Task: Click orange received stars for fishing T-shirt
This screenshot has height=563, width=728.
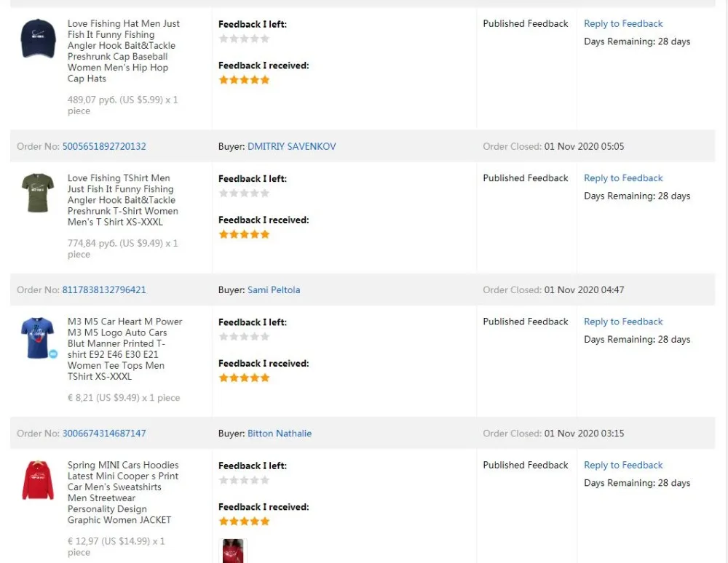Action: 244,234
